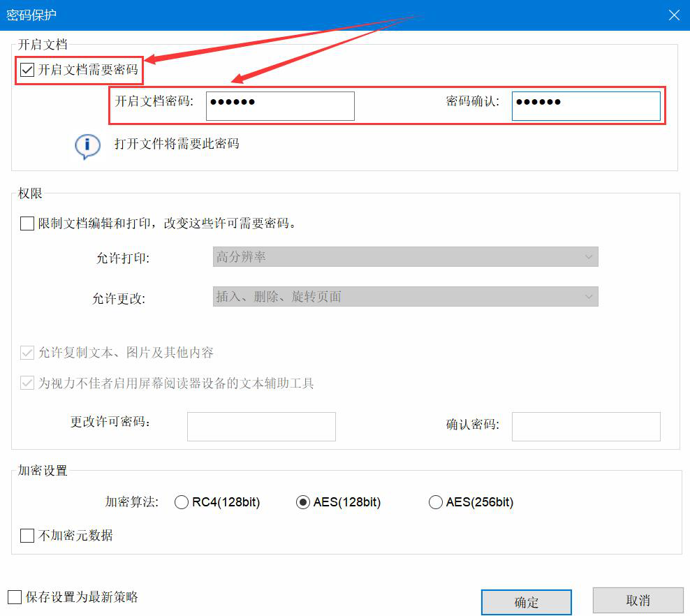This screenshot has height=616, width=690.
Task: Click the 更改许可密码 input field
Action: 261,426
